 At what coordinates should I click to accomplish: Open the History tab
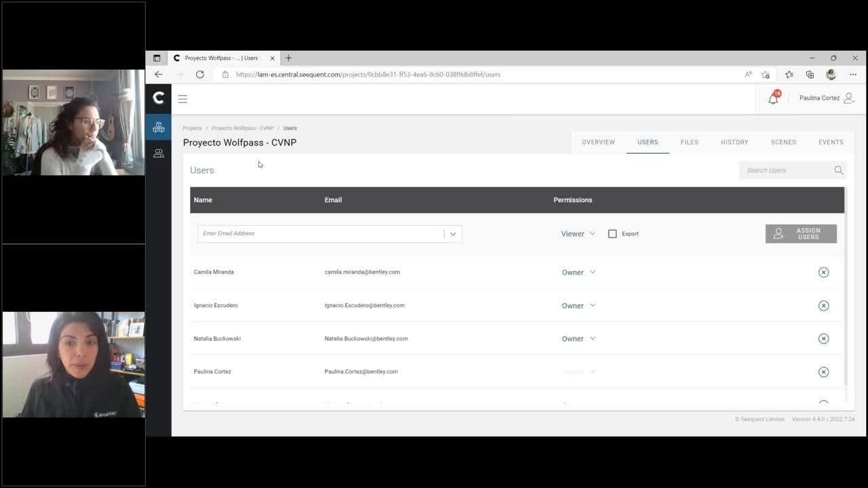(734, 142)
